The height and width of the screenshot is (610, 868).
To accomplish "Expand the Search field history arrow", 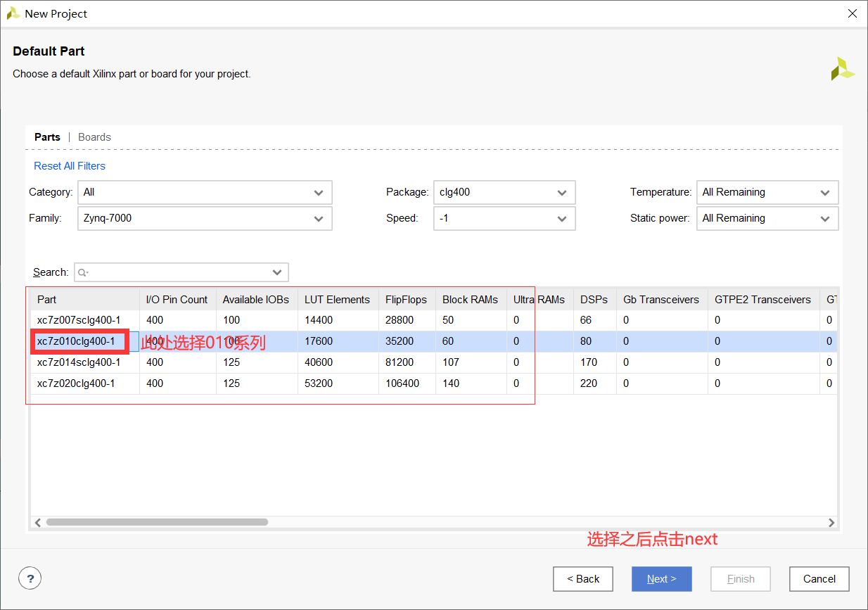I will (277, 272).
